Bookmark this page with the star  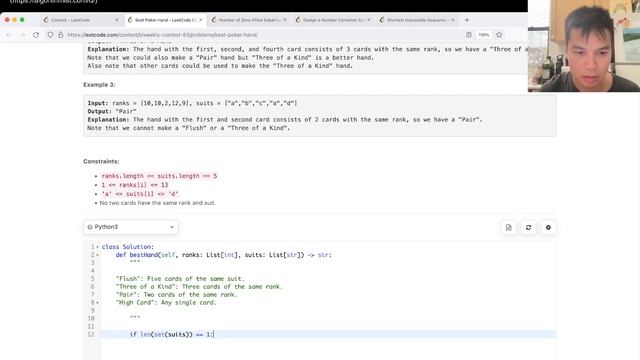pyautogui.click(x=499, y=35)
